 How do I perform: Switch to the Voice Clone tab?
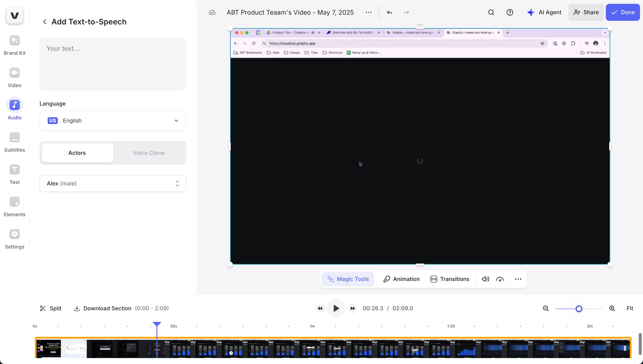pyautogui.click(x=149, y=153)
